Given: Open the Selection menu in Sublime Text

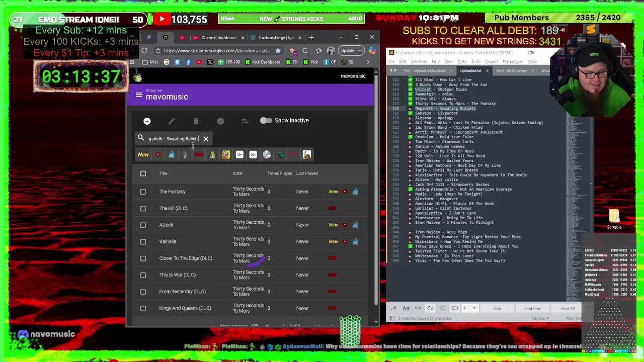Looking at the screenshot, I should pyautogui.click(x=419, y=61).
